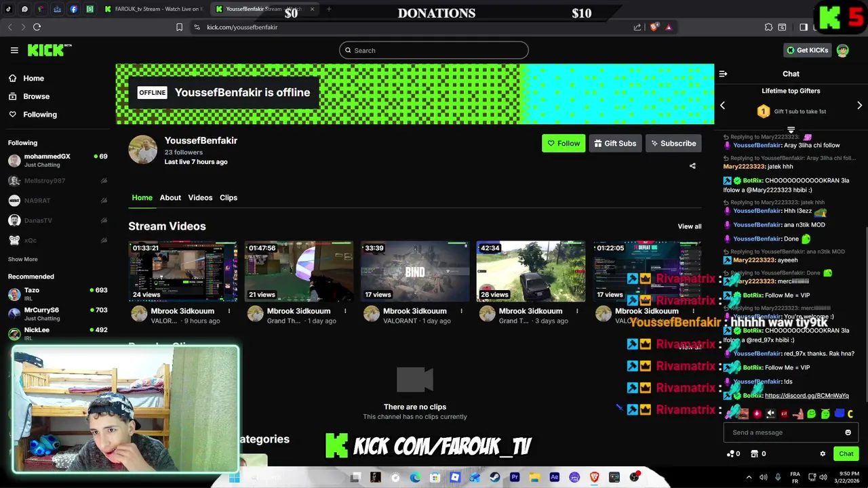Open File Explorer from the taskbar
Viewport: 868px width, 488px height.
click(x=534, y=477)
